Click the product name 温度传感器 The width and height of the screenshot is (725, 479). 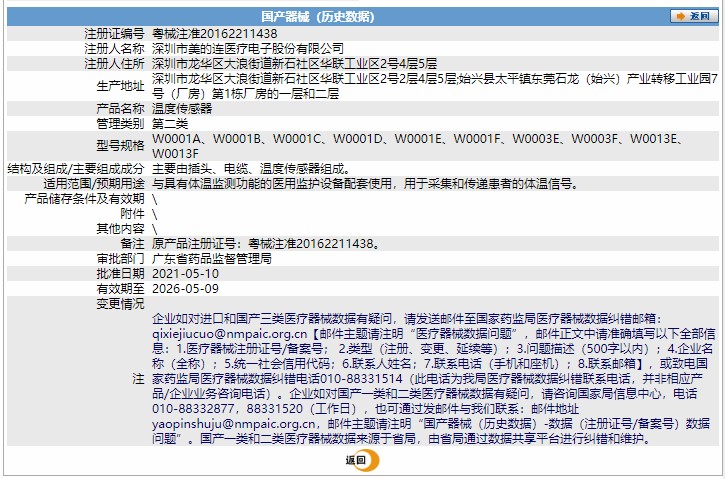point(182,109)
